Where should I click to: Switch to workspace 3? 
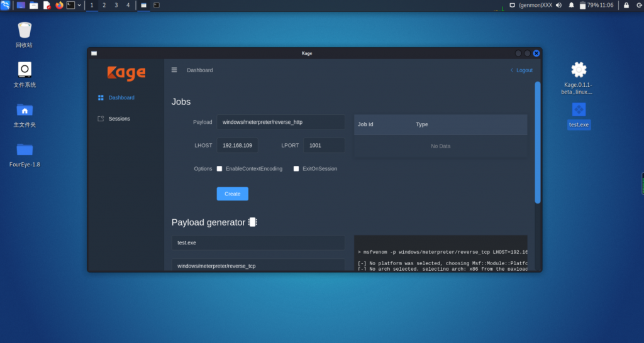pyautogui.click(x=116, y=5)
